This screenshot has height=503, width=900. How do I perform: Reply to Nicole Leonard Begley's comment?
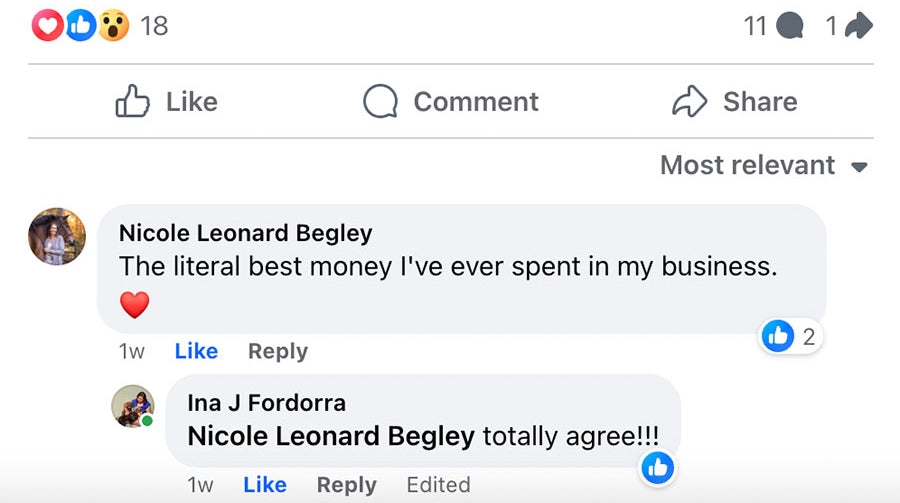278,351
